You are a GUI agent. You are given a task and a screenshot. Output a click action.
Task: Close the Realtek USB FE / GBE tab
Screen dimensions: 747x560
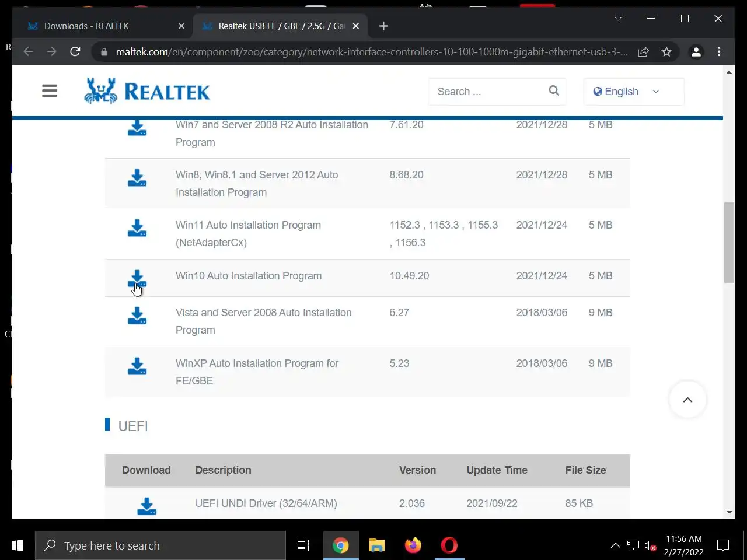click(x=356, y=26)
